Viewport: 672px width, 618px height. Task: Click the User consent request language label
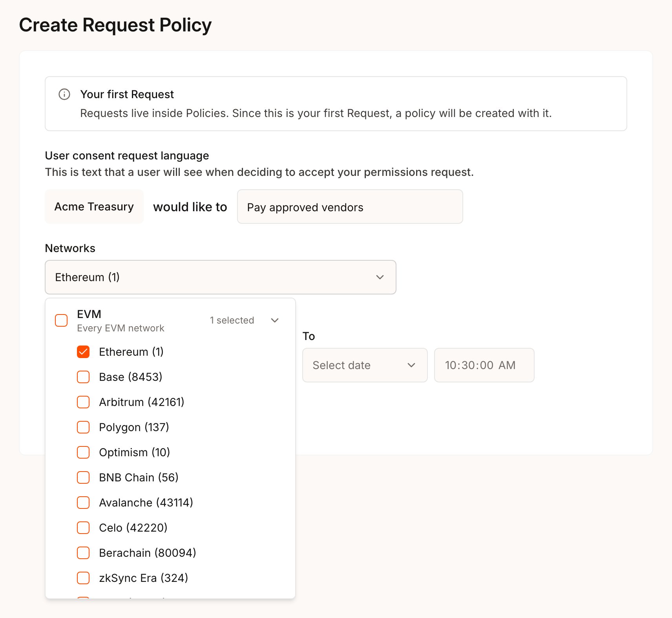[127, 155]
